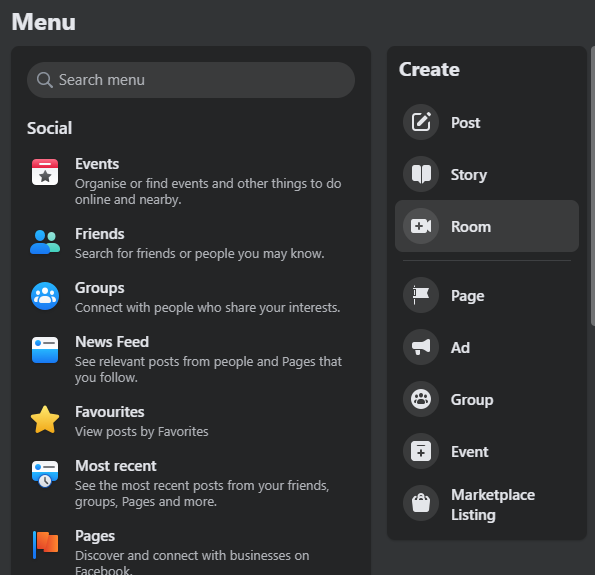Click the Marketplace Listing bag icon

click(421, 503)
